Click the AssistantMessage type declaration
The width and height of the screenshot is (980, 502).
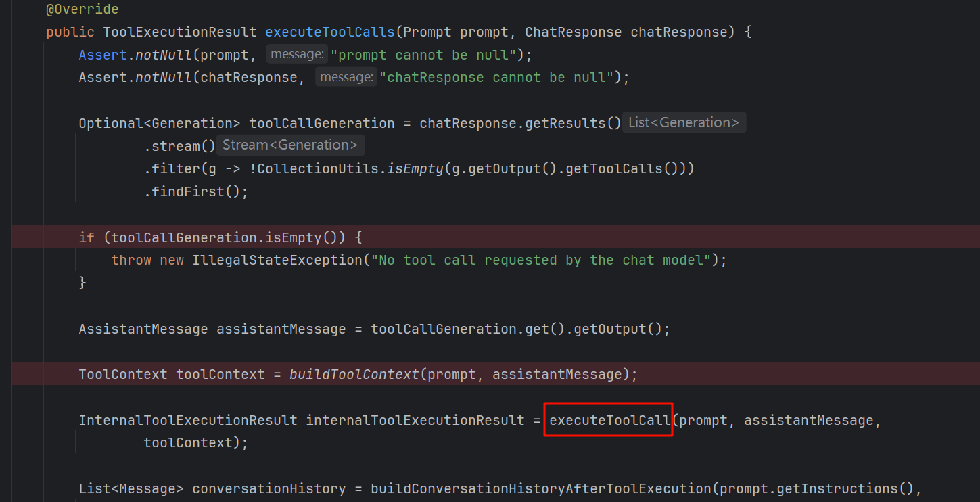143,329
